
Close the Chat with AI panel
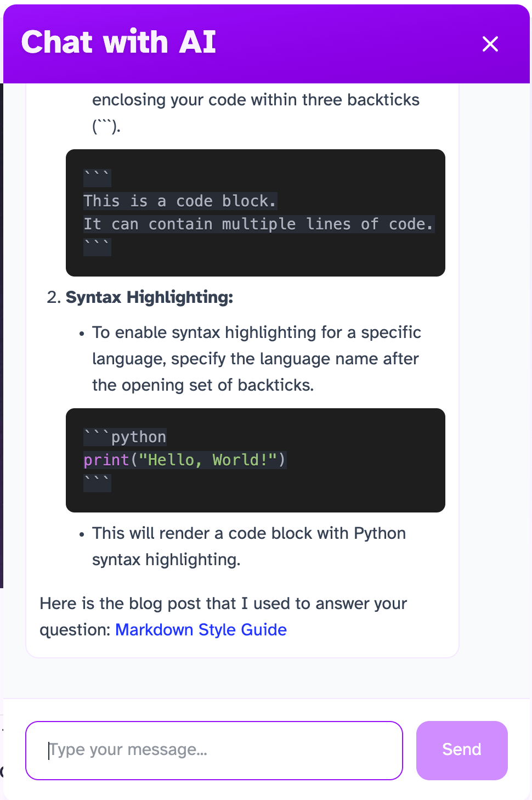point(490,44)
